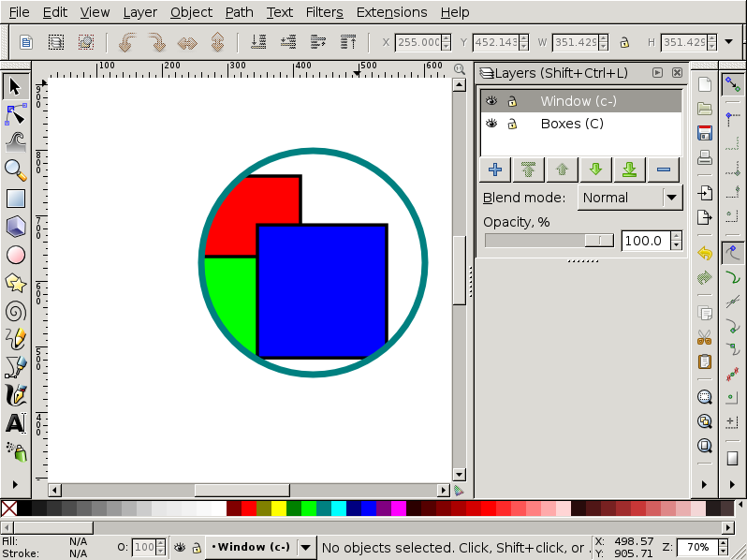
Task: Add a new layer with plus button
Action: coord(495,169)
